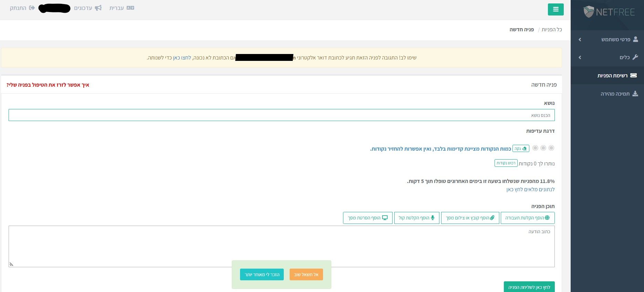The width and height of the screenshot is (644, 292).
Task: Open 'עדכונים' megaphone updates
Action: tap(88, 8)
